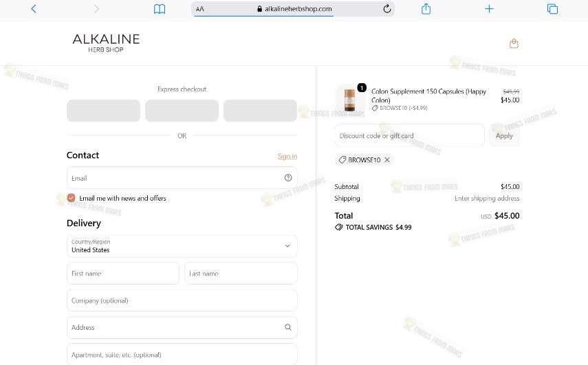Focus the Last name field

click(x=241, y=273)
